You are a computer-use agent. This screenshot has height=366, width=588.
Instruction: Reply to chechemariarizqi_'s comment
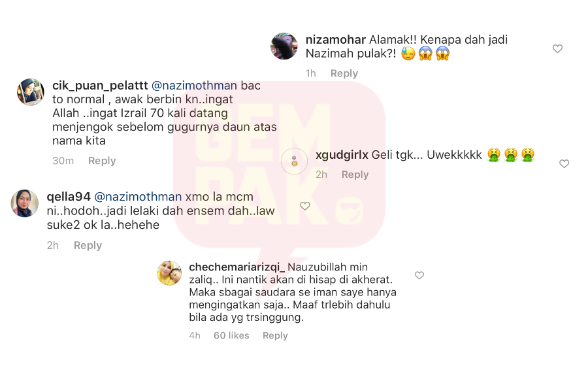point(275,335)
